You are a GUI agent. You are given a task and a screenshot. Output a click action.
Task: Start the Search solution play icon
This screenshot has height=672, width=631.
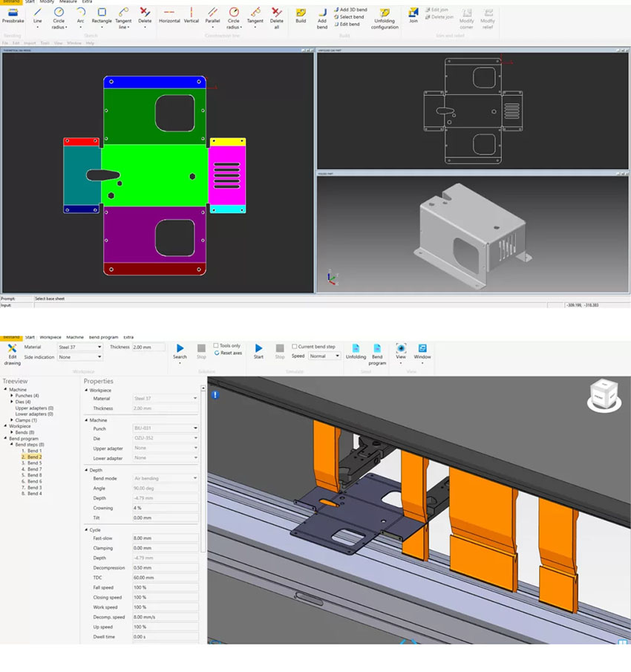point(180,348)
